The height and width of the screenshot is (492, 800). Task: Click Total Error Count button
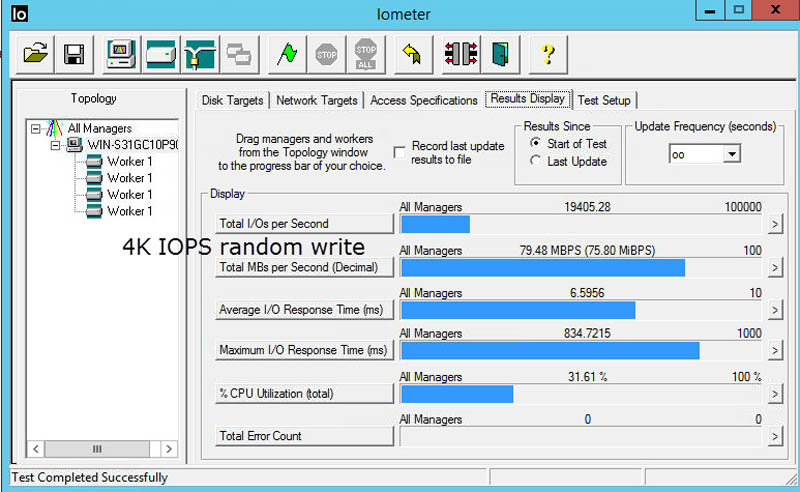click(x=304, y=436)
